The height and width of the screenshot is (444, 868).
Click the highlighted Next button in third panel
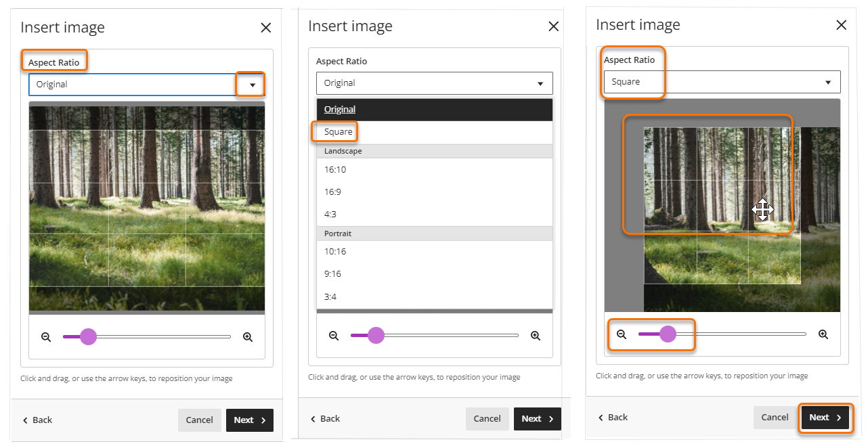825,418
